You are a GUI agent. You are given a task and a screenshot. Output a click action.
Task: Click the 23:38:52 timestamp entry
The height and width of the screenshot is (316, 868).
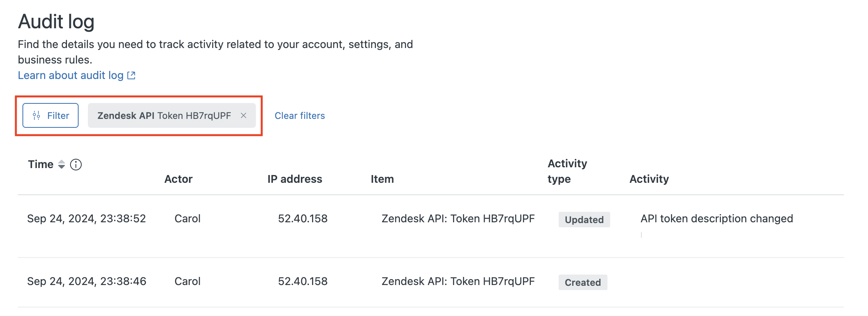(86, 219)
